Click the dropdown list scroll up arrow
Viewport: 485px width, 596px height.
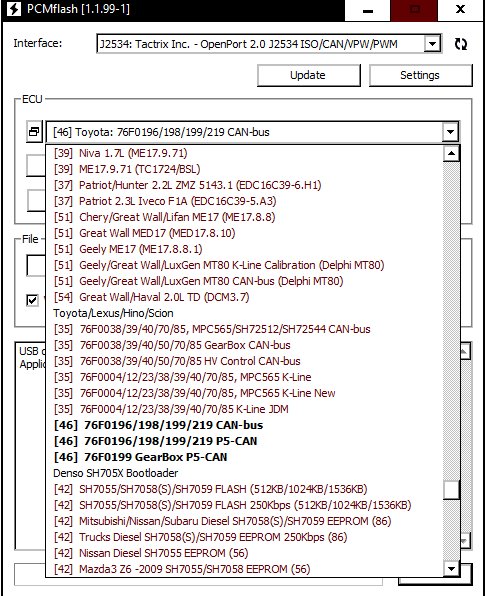click(451, 154)
